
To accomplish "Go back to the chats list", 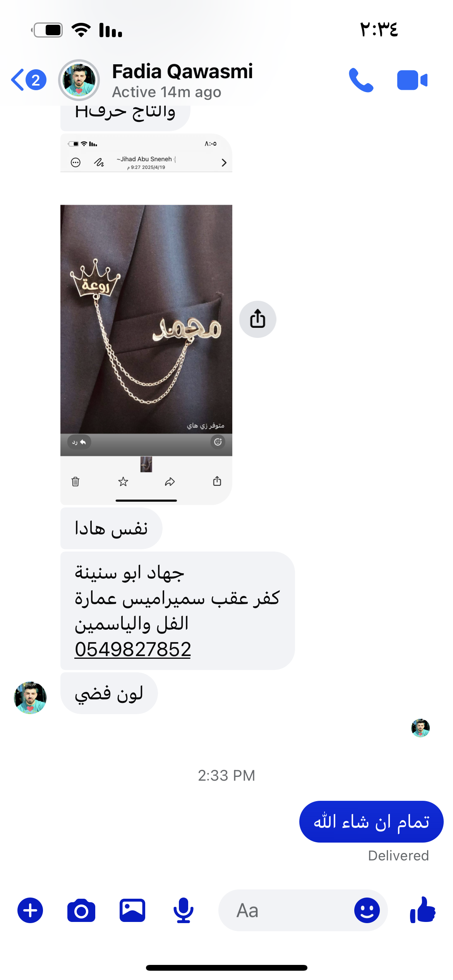I will point(29,80).
